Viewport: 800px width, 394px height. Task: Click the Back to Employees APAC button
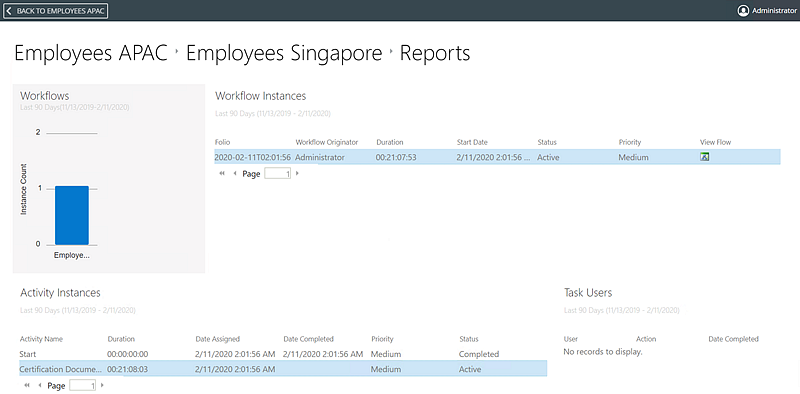click(56, 11)
